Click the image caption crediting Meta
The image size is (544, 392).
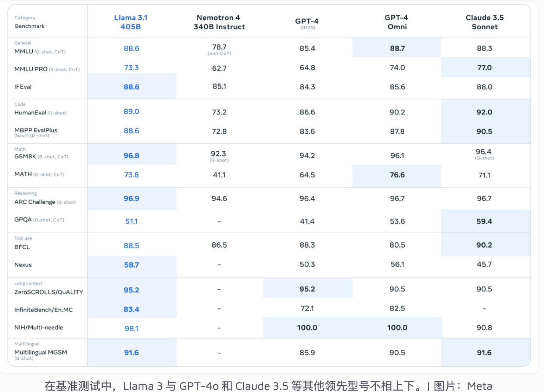pyautogui.click(x=268, y=386)
